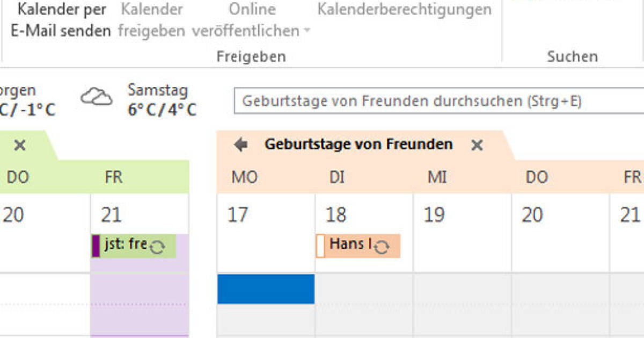Select the Geburtstage von Freunden calendar tab

[x=358, y=144]
